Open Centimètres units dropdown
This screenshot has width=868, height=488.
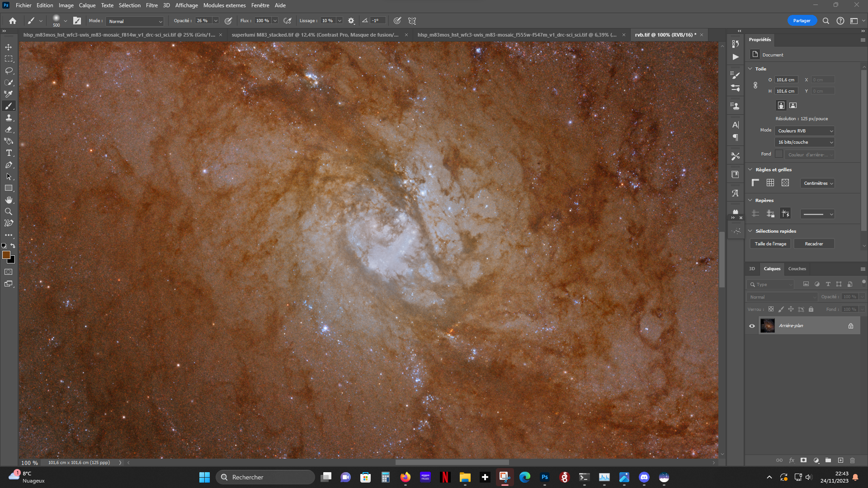(x=817, y=183)
